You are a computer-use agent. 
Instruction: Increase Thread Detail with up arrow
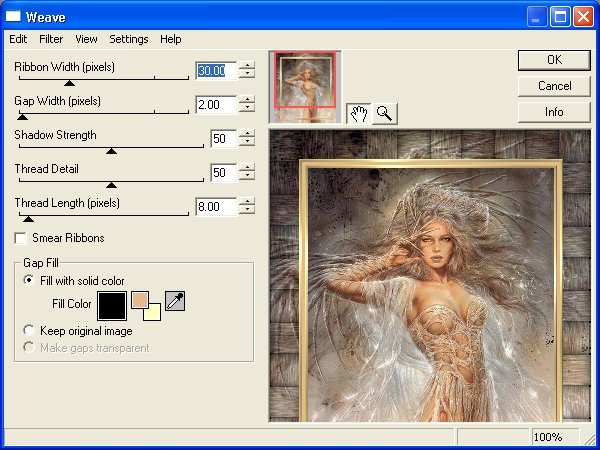click(247, 168)
